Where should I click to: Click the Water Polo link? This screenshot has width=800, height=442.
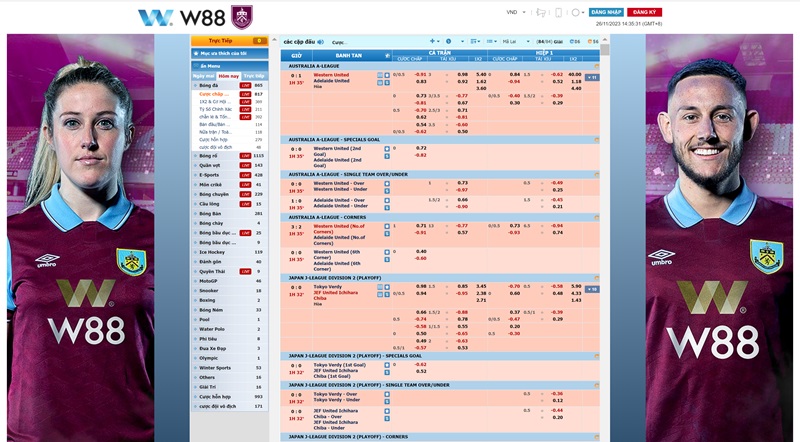pyautogui.click(x=212, y=329)
